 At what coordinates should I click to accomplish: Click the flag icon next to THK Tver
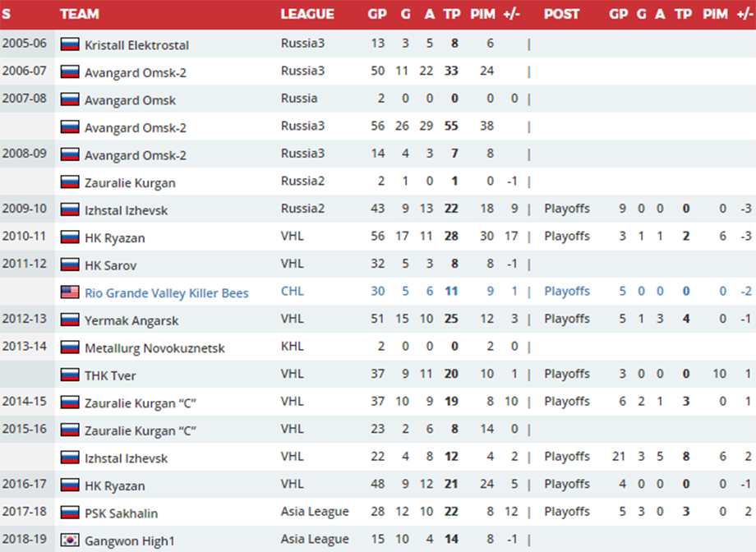point(70,375)
